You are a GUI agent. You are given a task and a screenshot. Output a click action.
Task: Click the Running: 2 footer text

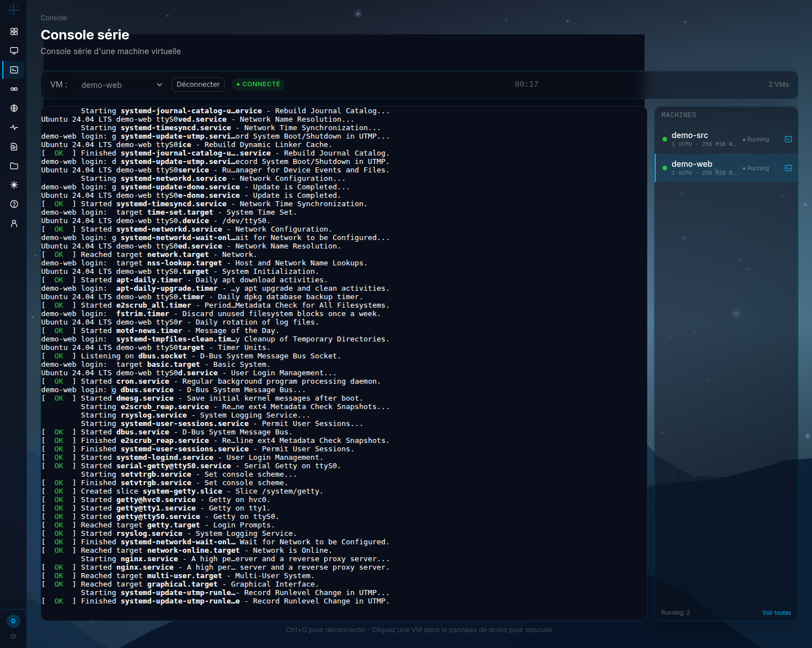click(x=675, y=613)
